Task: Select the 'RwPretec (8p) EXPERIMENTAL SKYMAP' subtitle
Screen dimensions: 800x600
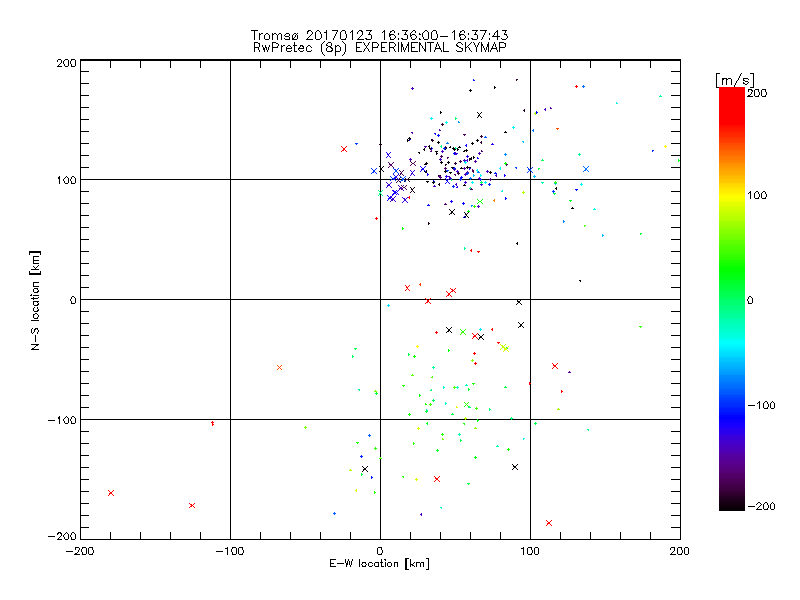Action: [x=379, y=47]
